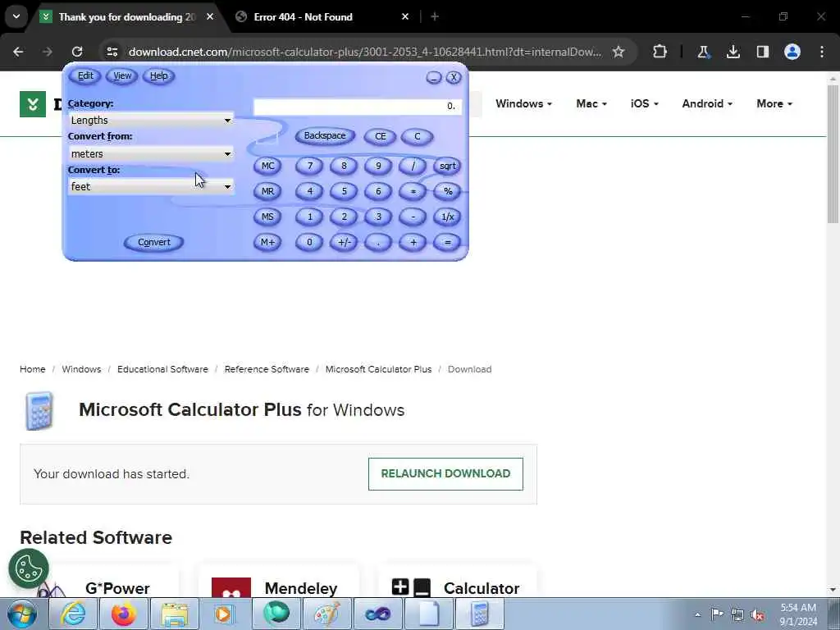The height and width of the screenshot is (630, 840).
Task: Open the Chrome three-dot menu
Action: click(x=822, y=52)
